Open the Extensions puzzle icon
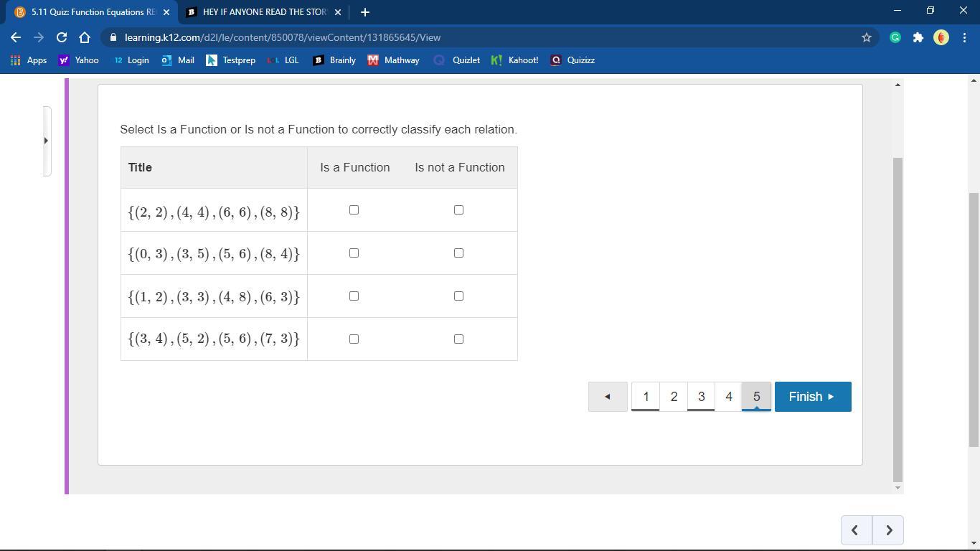The height and width of the screenshot is (551, 980). click(918, 37)
